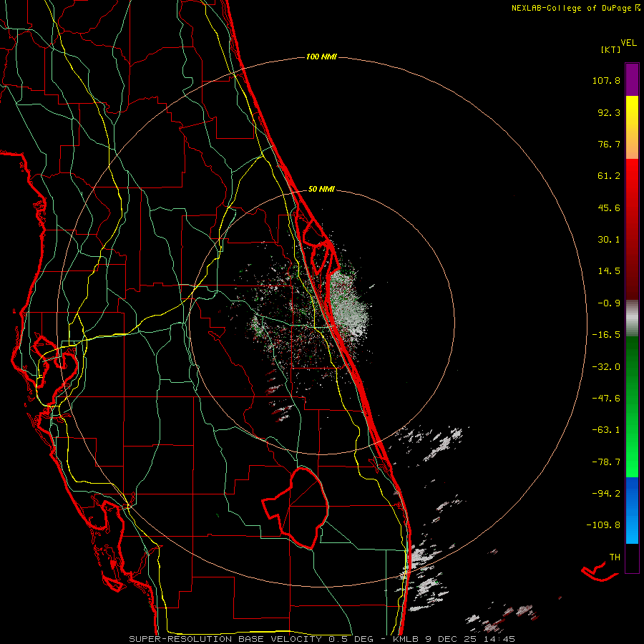This screenshot has width=644, height=644.
Task: Click the purple segment of the velocity color bar
Action: (632, 79)
